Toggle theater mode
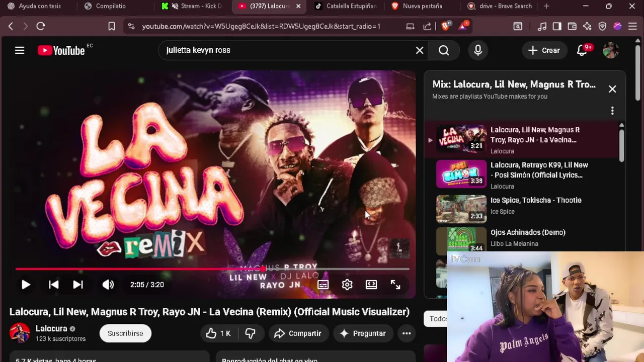 tap(371, 285)
